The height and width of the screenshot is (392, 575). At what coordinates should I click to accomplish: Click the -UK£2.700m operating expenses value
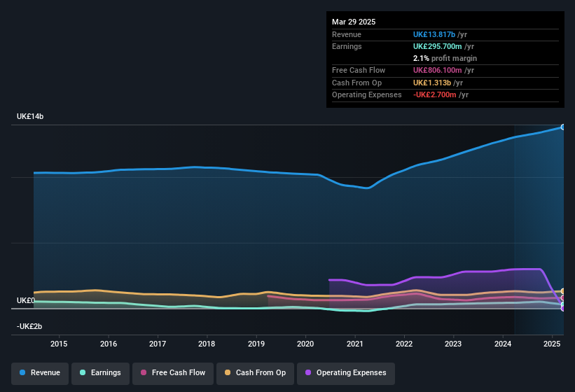[435, 95]
